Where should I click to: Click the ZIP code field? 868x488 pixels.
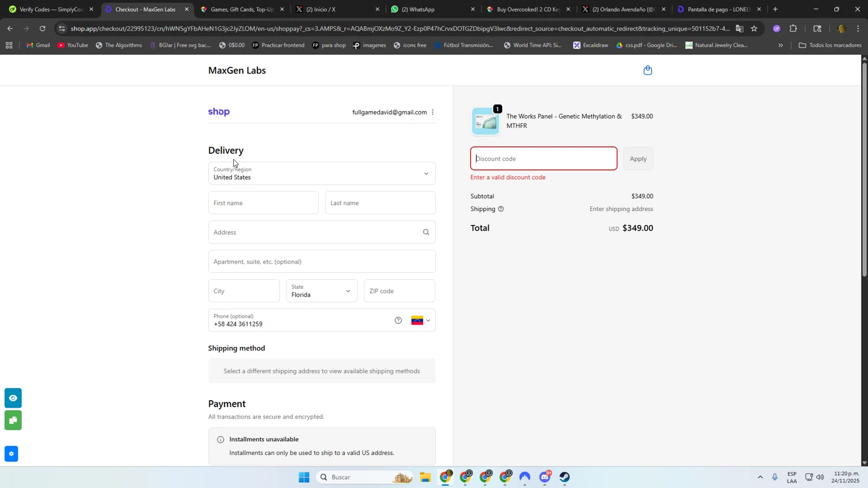(x=399, y=291)
